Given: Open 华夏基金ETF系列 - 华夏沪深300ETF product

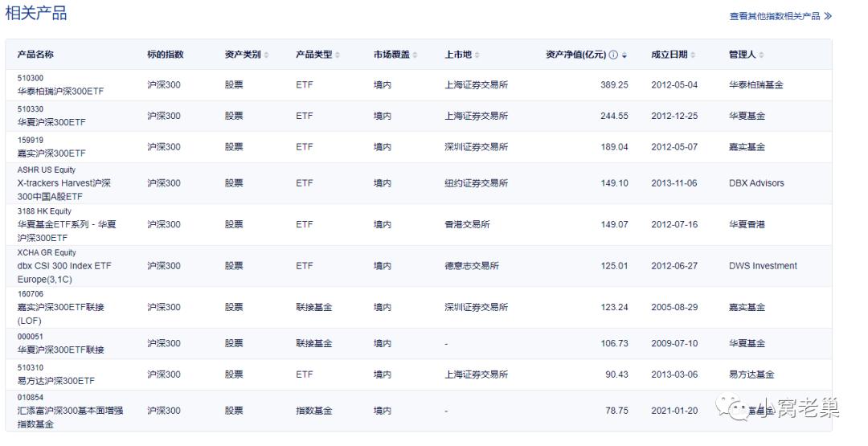Looking at the screenshot, I should pos(67,231).
